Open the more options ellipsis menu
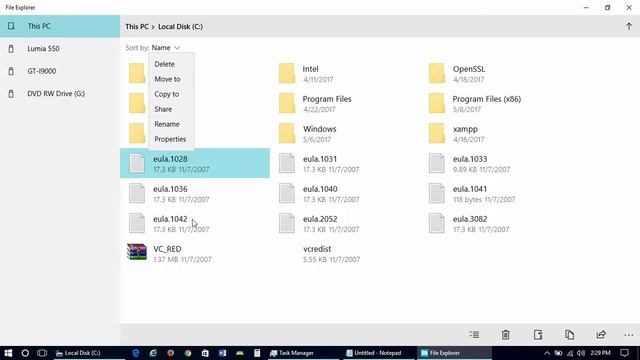 point(629,335)
